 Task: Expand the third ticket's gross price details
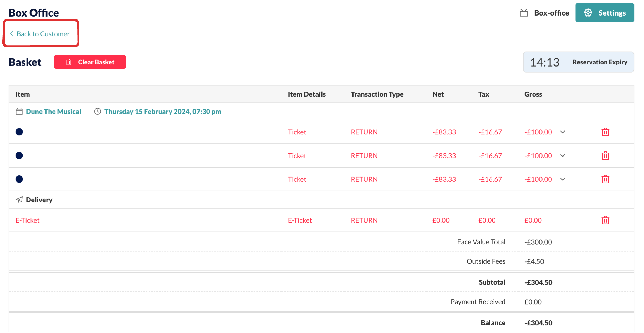tap(563, 179)
